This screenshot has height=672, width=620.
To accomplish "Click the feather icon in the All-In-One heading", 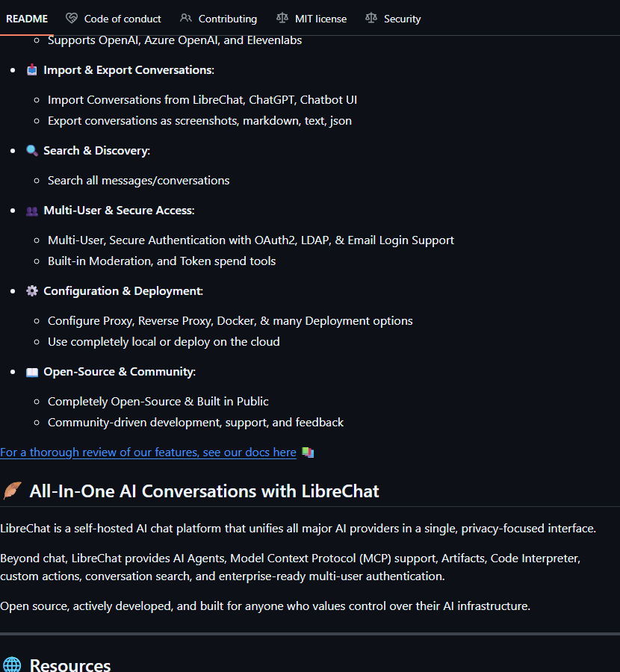I will coord(12,491).
